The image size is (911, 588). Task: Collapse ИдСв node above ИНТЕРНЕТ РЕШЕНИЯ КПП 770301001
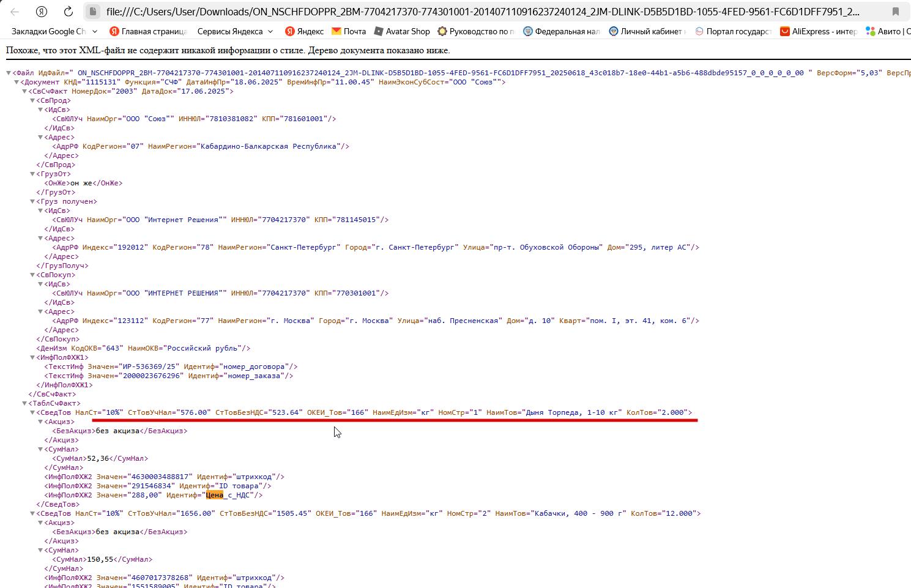40,284
